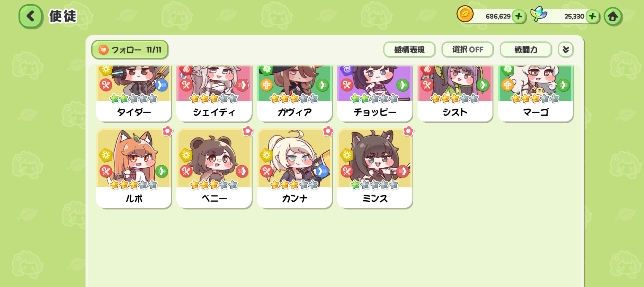644x287 pixels.
Task: Tap the pink flower badge on ミンス
Action: [x=408, y=131]
